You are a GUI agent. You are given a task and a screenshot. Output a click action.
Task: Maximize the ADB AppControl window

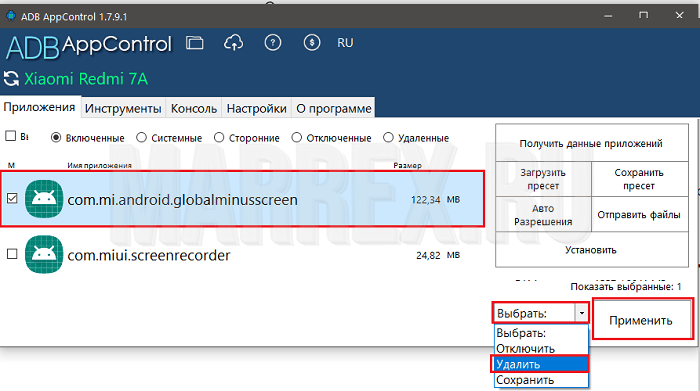pyautogui.click(x=643, y=16)
